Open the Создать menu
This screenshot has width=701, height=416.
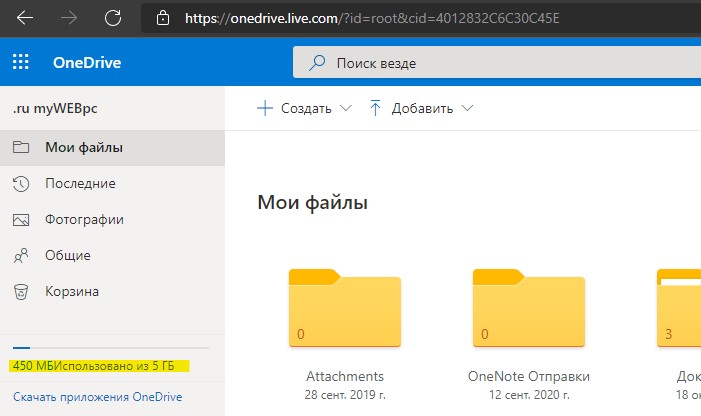pyautogui.click(x=306, y=108)
